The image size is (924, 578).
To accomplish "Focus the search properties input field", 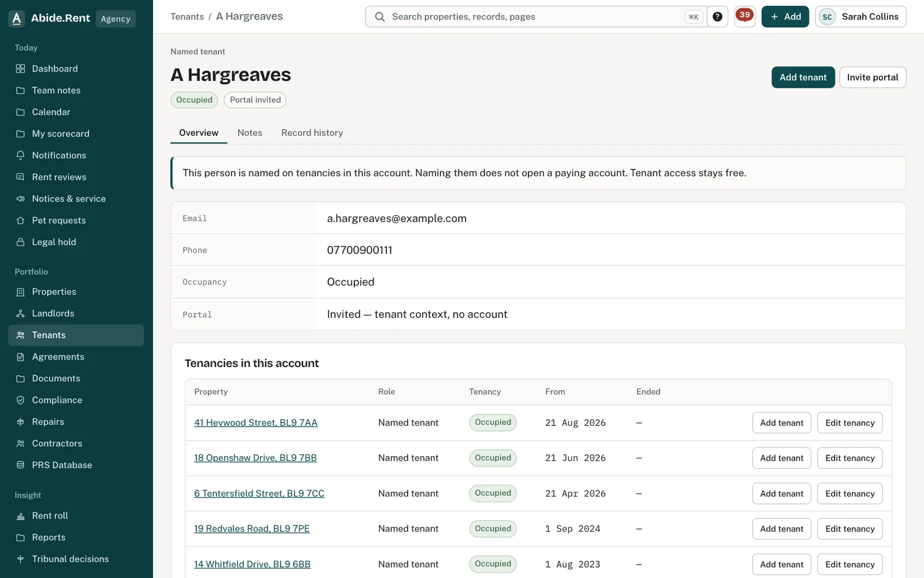I will coord(537,17).
